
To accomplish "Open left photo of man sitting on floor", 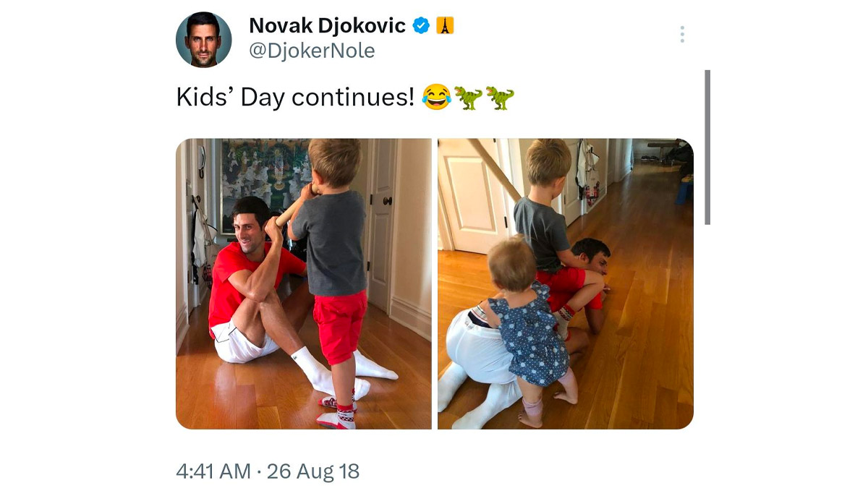I will click(304, 283).
